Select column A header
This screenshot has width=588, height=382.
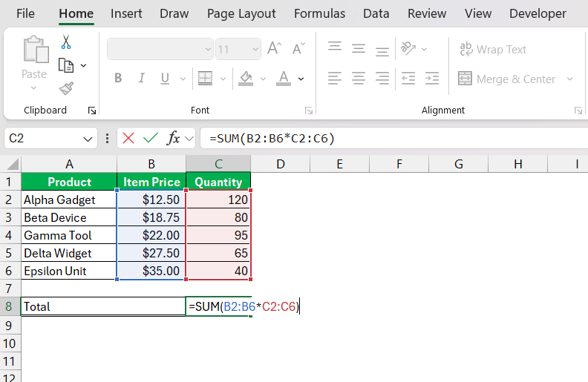coord(69,164)
